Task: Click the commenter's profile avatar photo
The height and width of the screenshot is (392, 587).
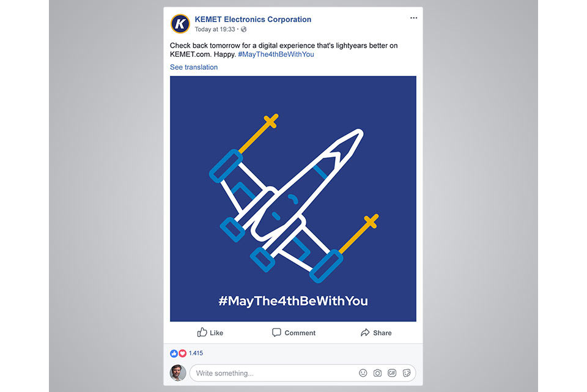Action: 178,373
